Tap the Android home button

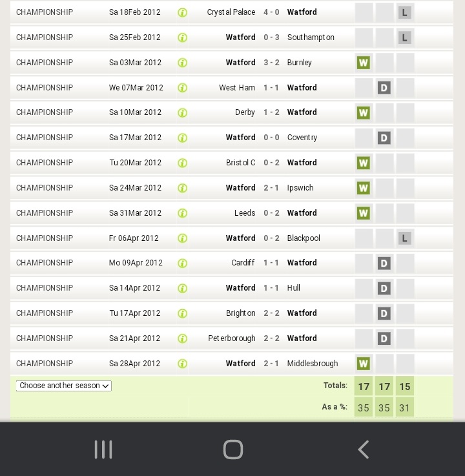(x=232, y=450)
